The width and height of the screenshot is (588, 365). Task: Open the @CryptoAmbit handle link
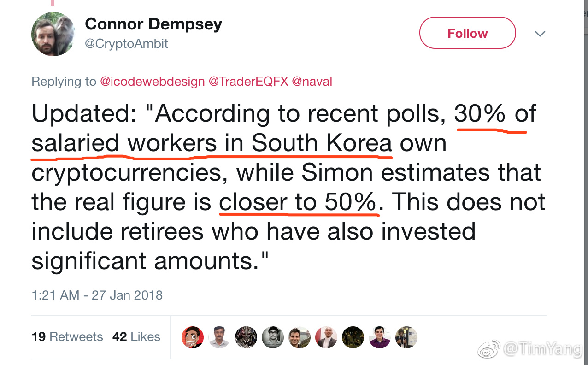[127, 44]
